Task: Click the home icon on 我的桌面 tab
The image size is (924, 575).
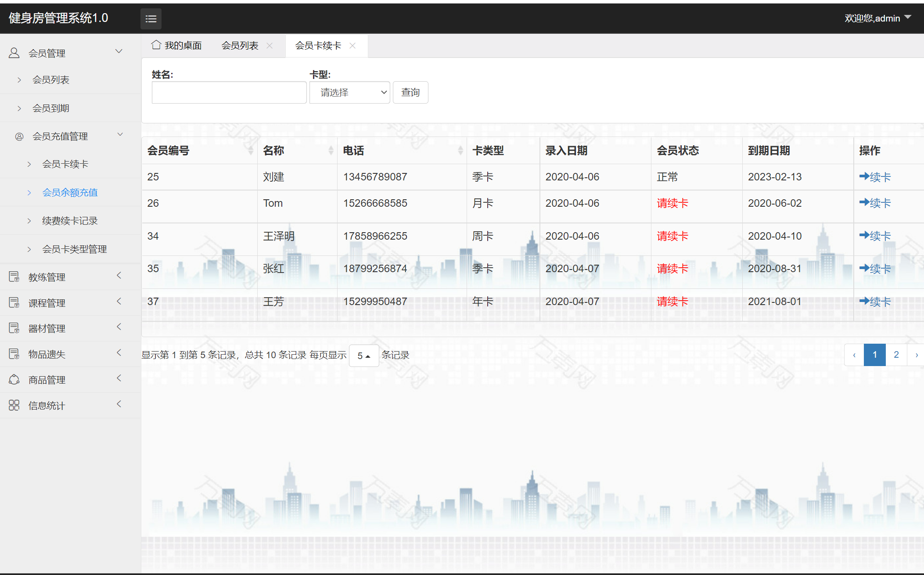Action: [x=156, y=45]
